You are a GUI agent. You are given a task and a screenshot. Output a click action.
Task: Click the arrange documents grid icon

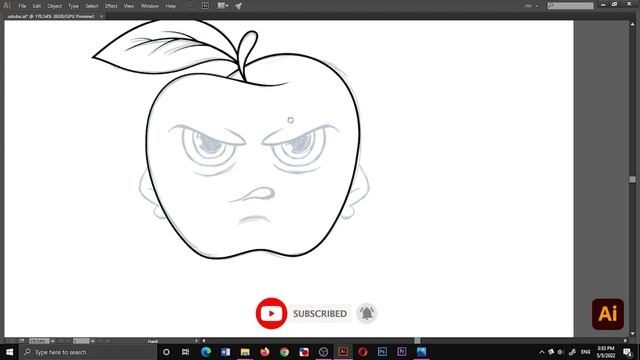222,6
